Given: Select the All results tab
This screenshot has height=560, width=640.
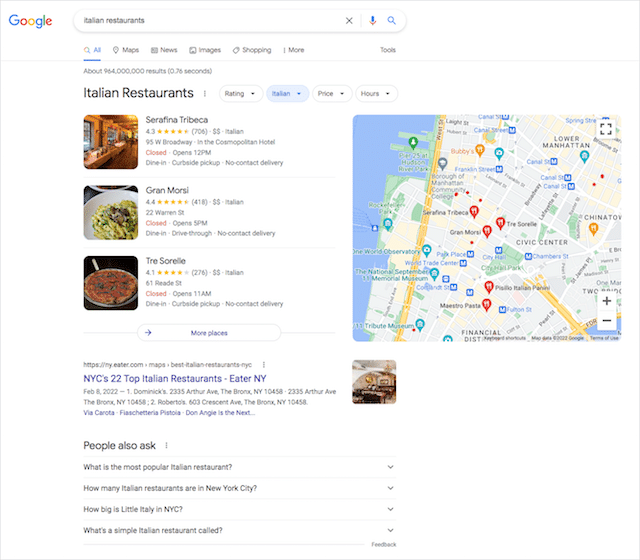Looking at the screenshot, I should tap(92, 50).
